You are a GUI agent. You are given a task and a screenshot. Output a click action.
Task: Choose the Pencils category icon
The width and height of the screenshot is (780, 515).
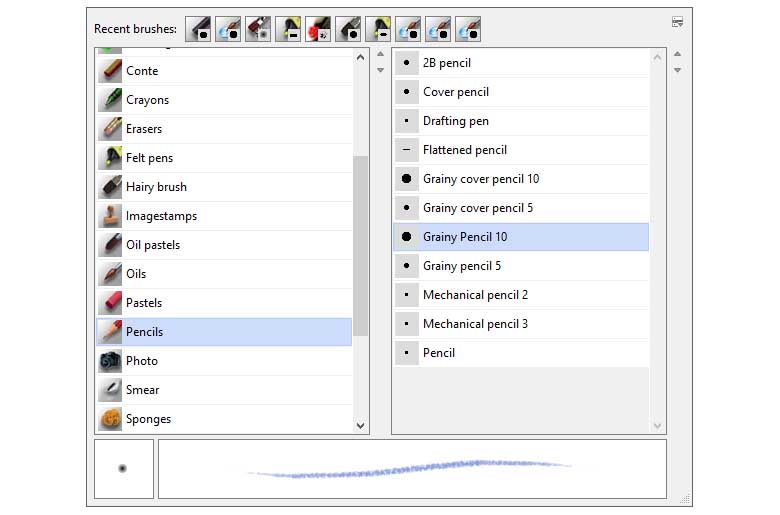(110, 332)
